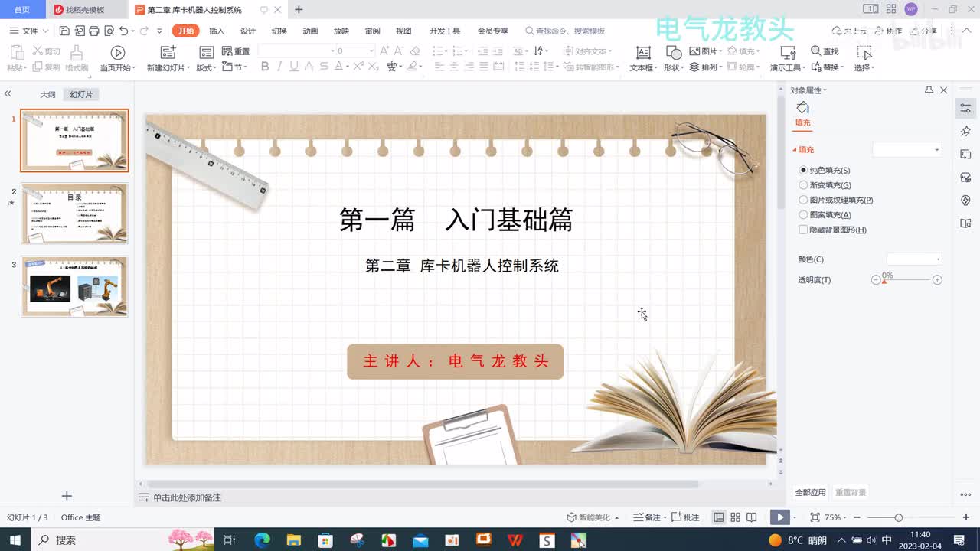Click the 重置 reset slide icon
This screenshot has height=551, width=980.
(236, 51)
